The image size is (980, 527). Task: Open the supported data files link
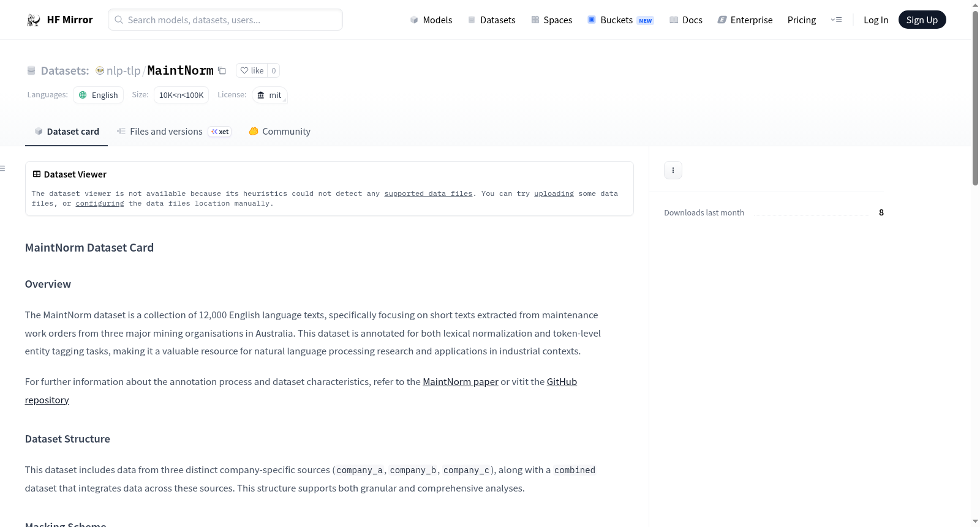click(428, 193)
